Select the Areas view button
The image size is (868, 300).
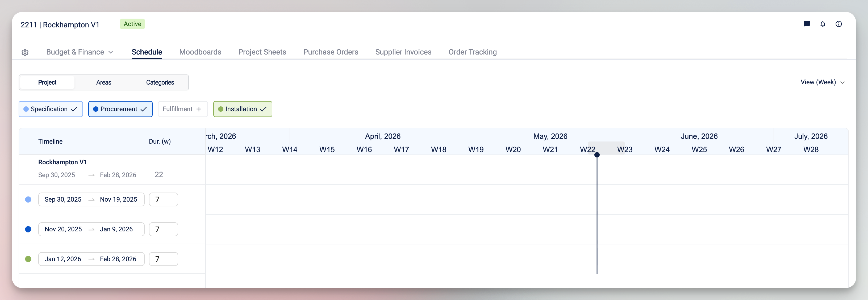pyautogui.click(x=103, y=82)
